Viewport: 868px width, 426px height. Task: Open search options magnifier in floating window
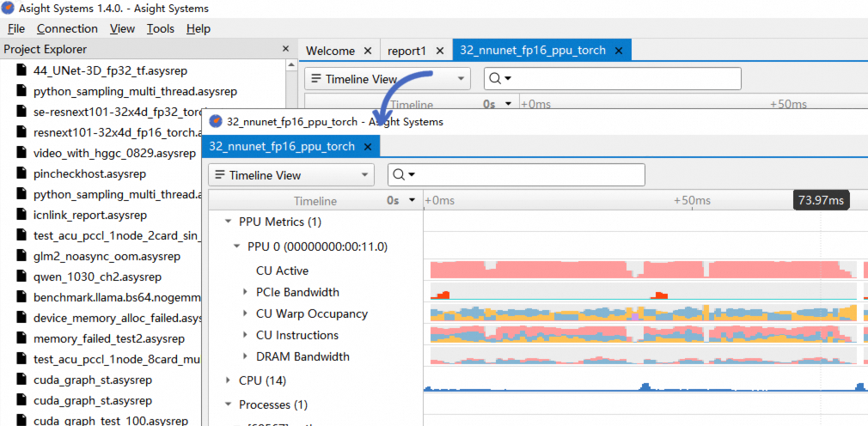pos(404,175)
